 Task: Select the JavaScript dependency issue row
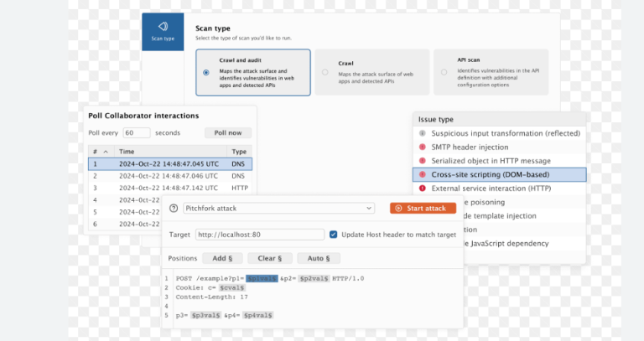coord(525,244)
